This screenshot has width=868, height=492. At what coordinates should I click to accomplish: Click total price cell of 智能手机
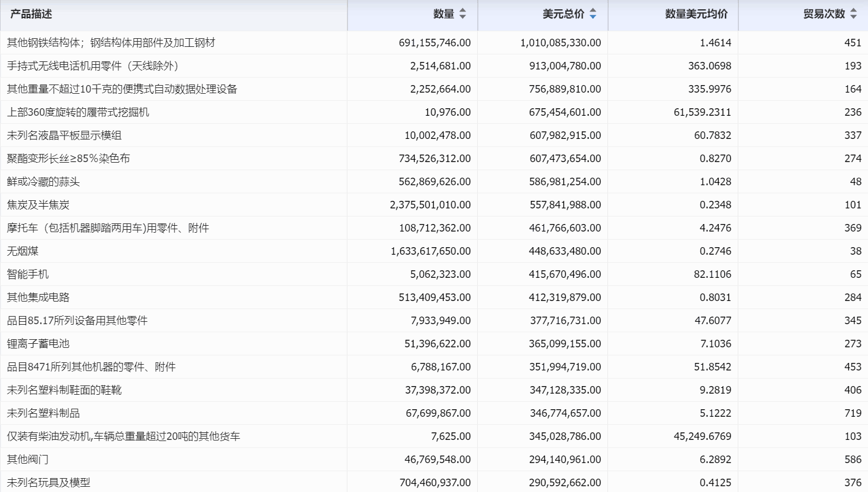click(565, 274)
